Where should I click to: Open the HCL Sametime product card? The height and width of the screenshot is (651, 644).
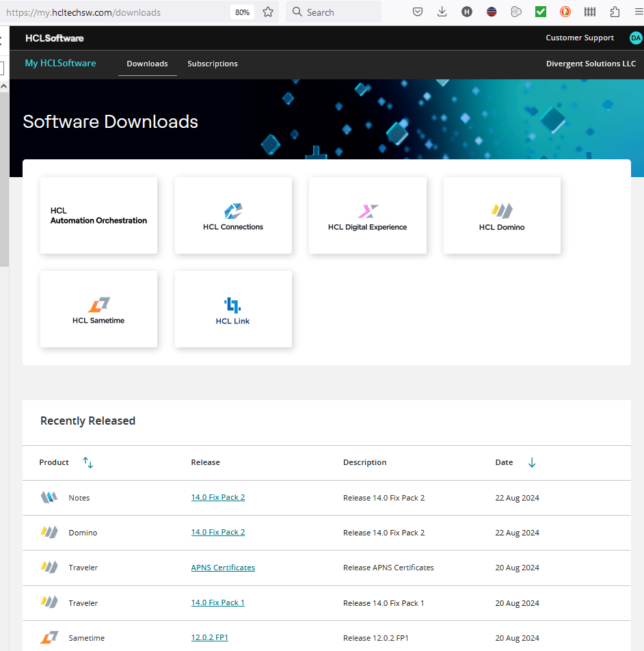click(x=98, y=309)
